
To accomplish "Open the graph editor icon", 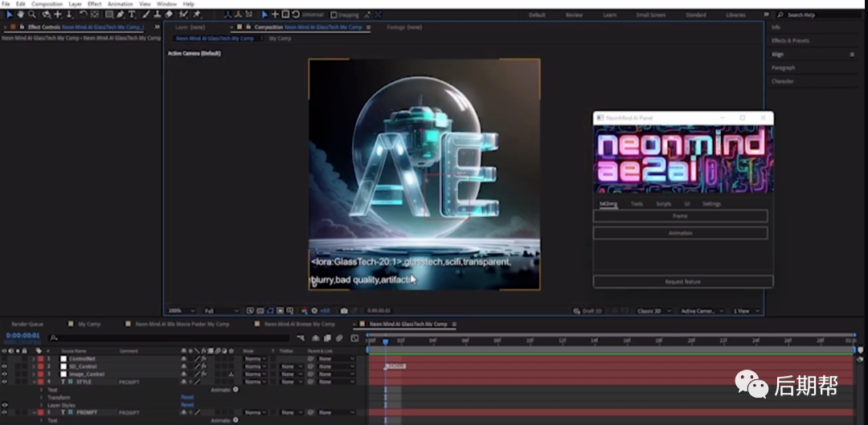I will (355, 338).
